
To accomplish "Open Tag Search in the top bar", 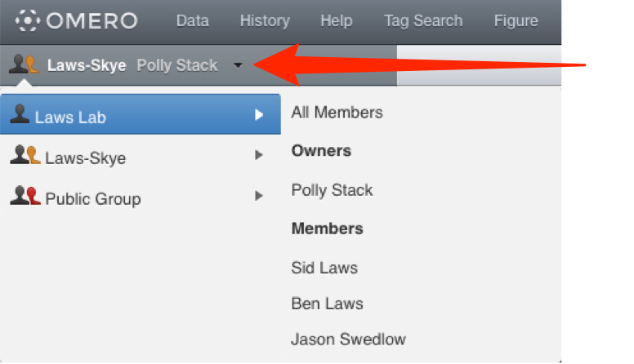I will coord(423,20).
